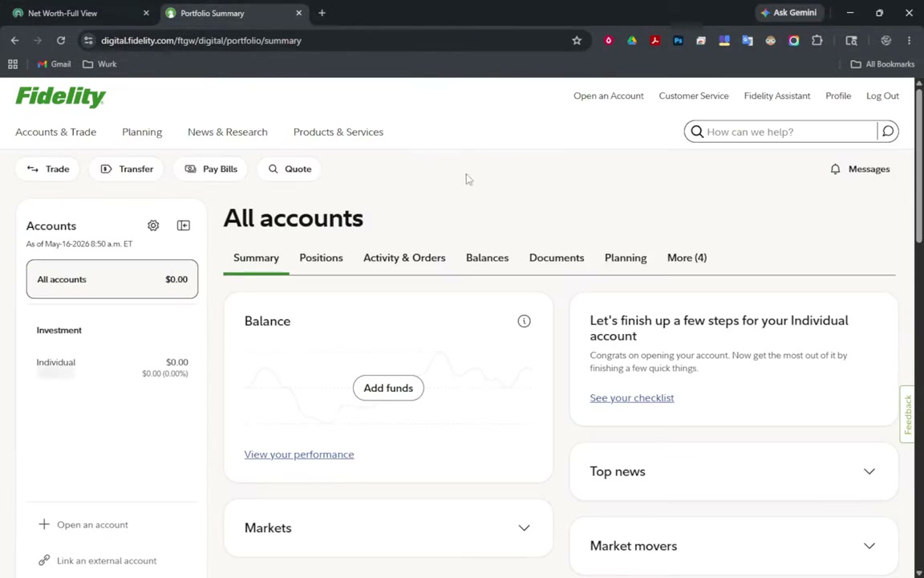Bookmark page with the star icon
Screen dimensions: 924x578
pyautogui.click(x=577, y=41)
